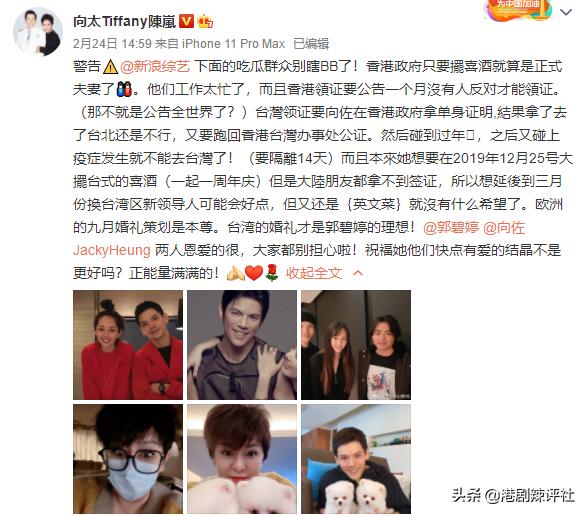588x516 pixels.
Task: Click the red heart emoji
Action: pyautogui.click(x=254, y=273)
